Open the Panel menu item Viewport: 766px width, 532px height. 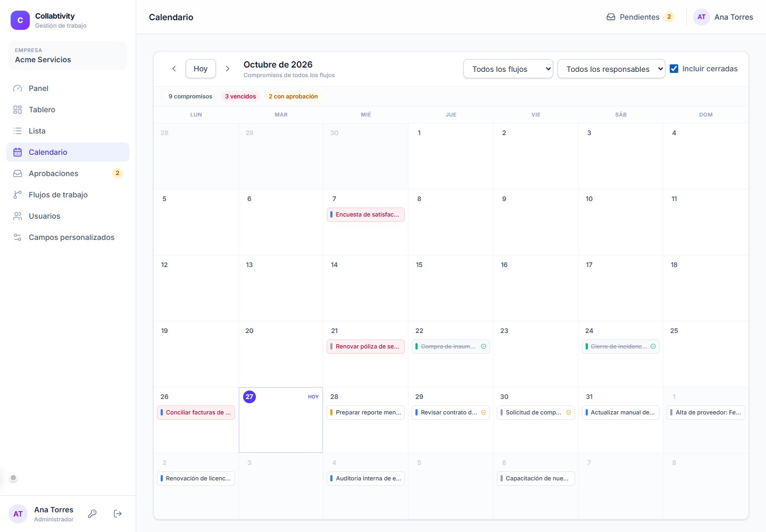68,88
